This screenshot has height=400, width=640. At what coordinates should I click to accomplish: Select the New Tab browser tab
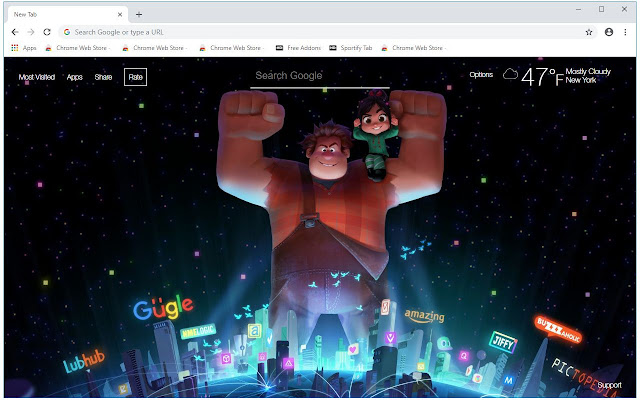coord(67,15)
